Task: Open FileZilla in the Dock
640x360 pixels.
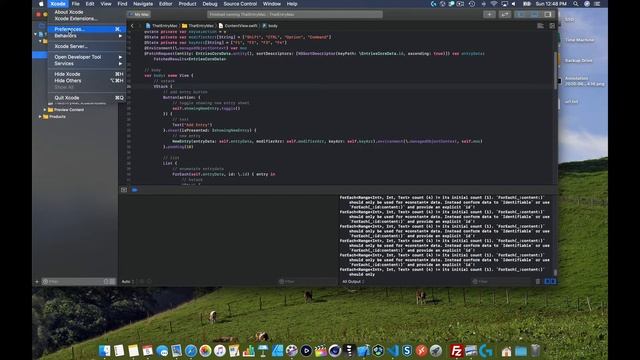Action: [x=456, y=351]
